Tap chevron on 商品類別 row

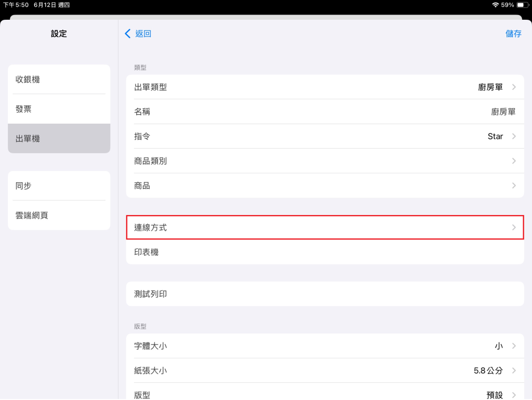tap(514, 161)
